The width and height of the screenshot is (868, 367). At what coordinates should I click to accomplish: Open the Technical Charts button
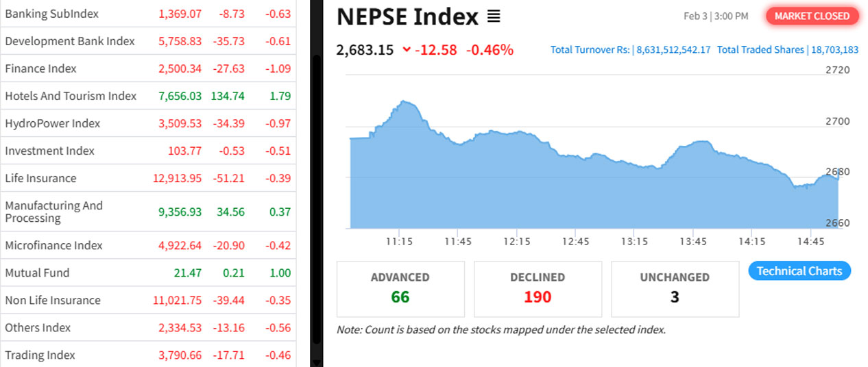[x=799, y=271]
